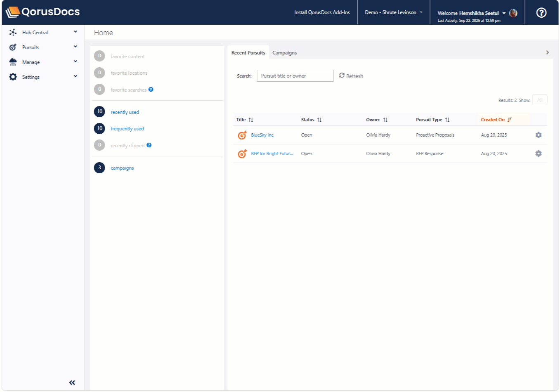Select the Recent Pursuits tab
Image resolution: width=560 pixels, height=392 pixels.
[248, 53]
